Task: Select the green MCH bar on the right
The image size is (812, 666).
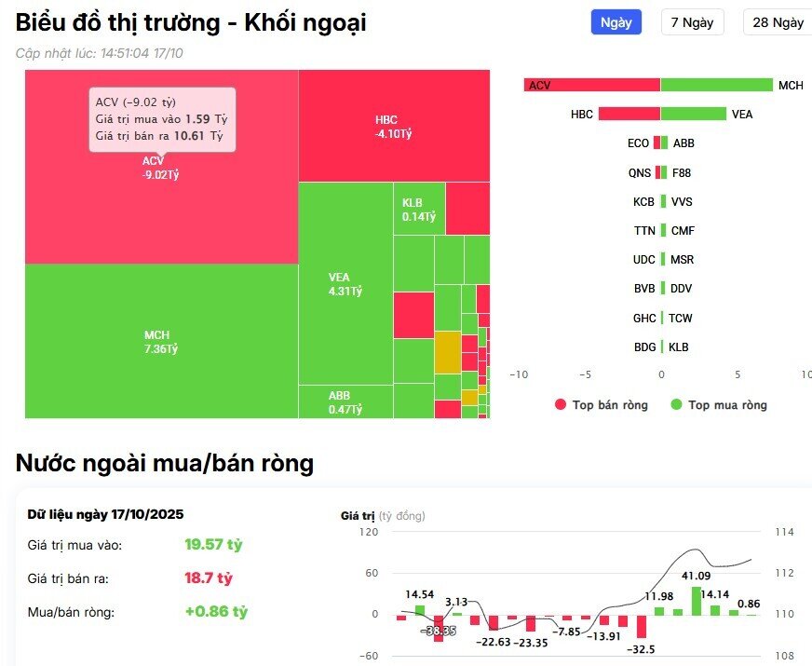Action: 717,85
